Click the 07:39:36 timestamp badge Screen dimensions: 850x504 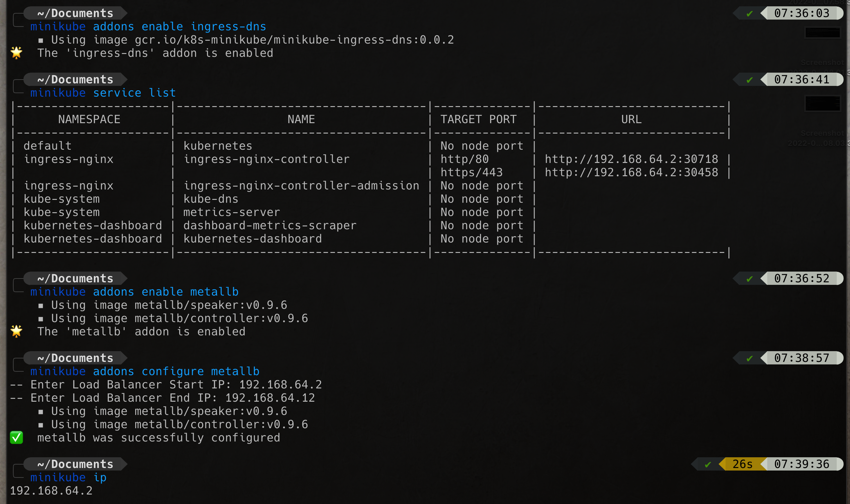[801, 464]
